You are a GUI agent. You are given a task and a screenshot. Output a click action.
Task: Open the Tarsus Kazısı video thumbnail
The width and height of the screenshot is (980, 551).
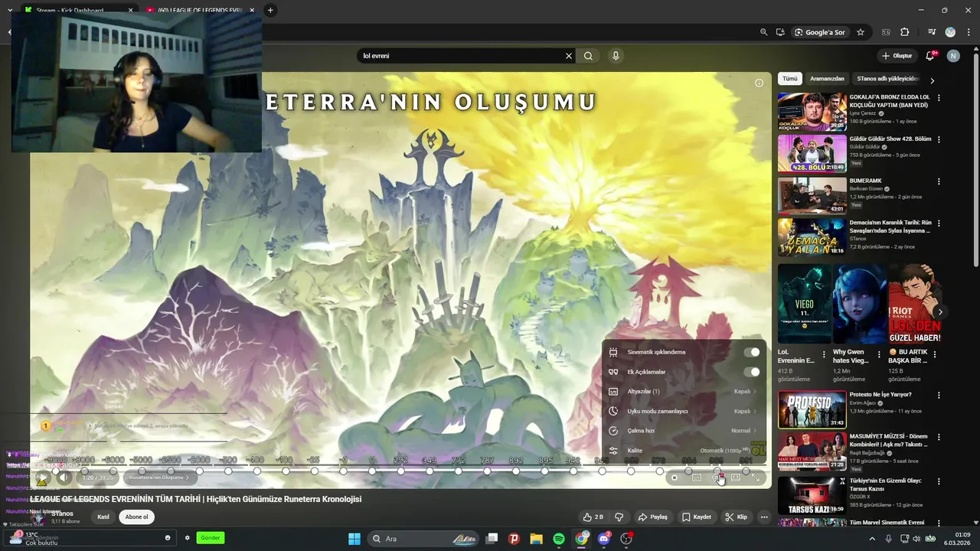click(812, 495)
